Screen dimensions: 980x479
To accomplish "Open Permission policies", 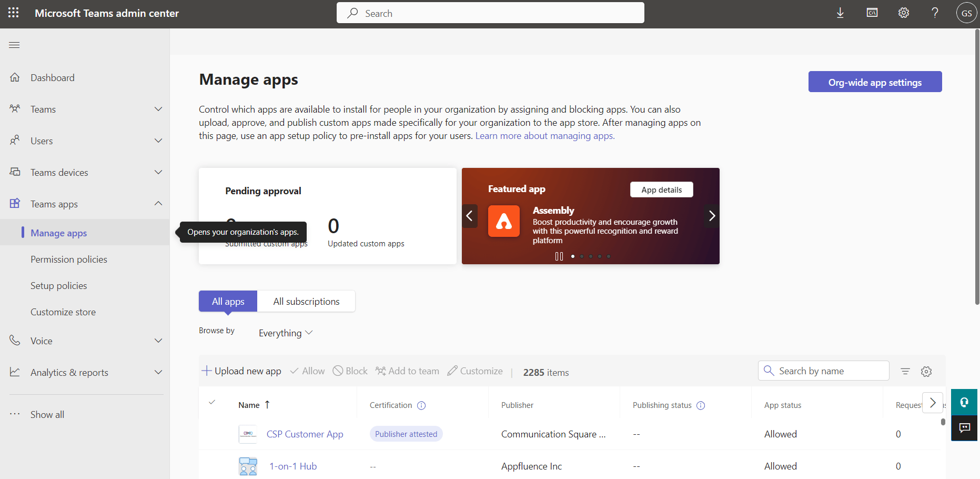I will [69, 259].
